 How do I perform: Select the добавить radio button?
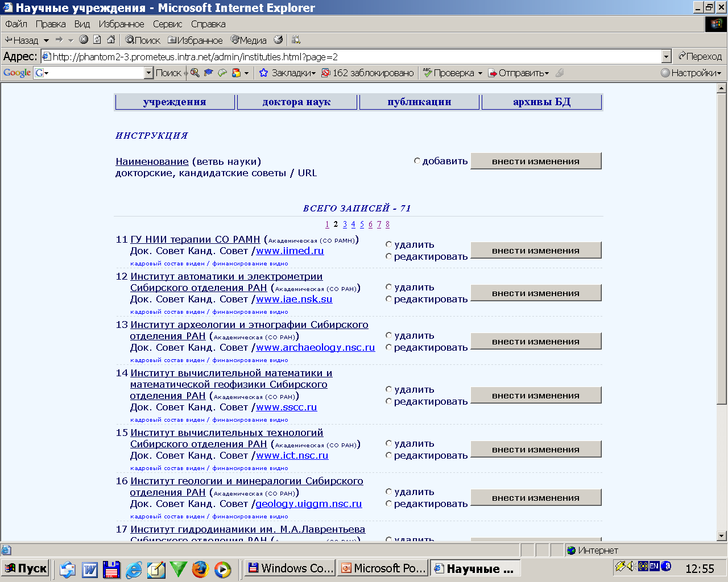coord(417,161)
